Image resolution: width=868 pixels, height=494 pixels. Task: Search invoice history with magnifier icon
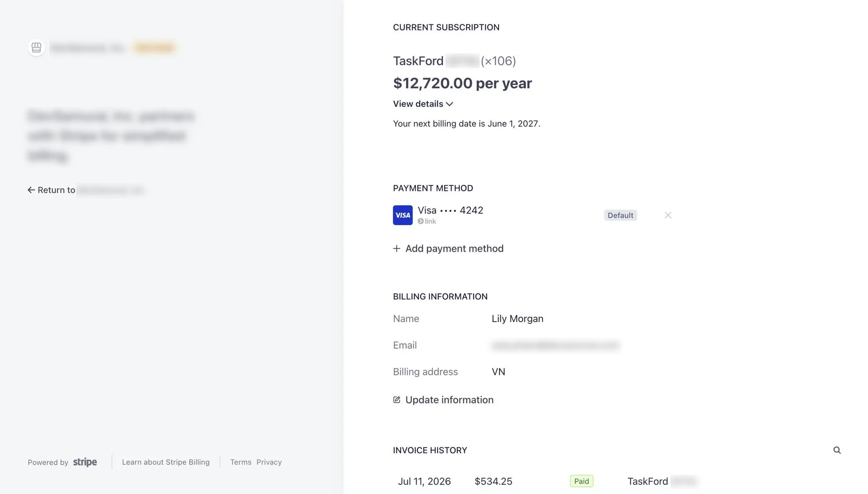click(x=837, y=450)
